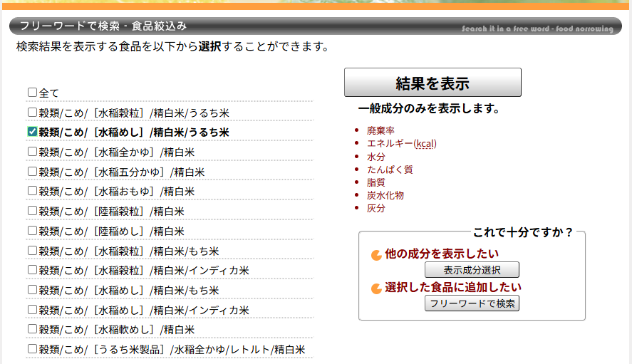Click the これで十分ですか？ legend text
Viewport: 632px width, 364px height.
point(523,232)
